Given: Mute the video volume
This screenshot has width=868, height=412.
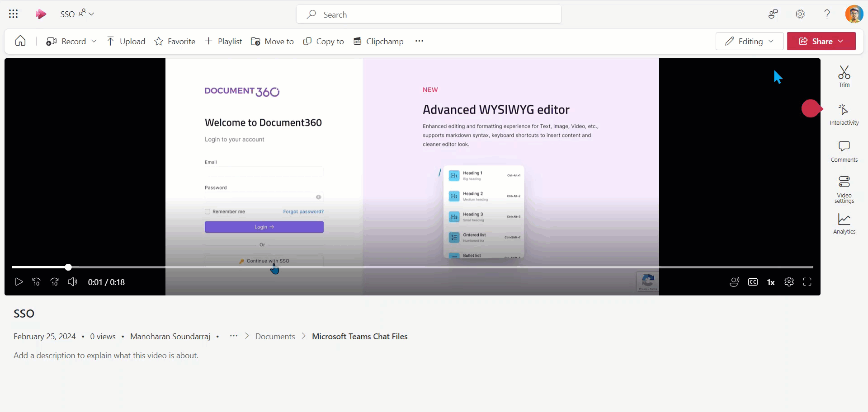Looking at the screenshot, I should [x=73, y=282].
